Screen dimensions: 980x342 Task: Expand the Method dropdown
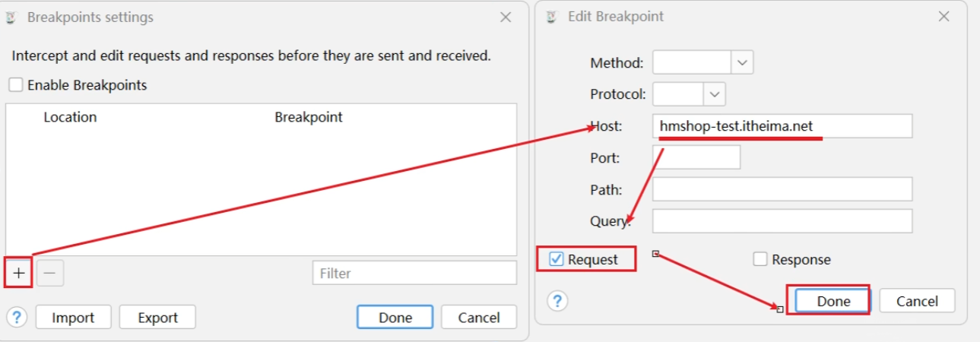tap(741, 62)
